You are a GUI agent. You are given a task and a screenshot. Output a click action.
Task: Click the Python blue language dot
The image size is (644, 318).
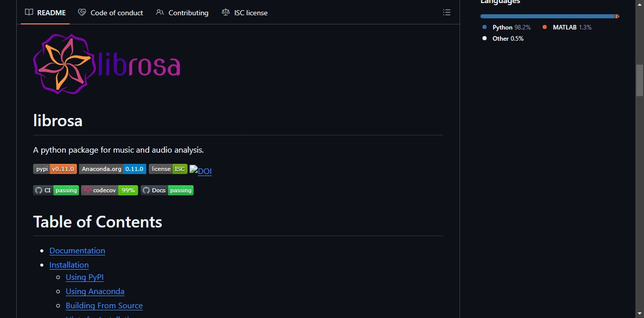[485, 27]
